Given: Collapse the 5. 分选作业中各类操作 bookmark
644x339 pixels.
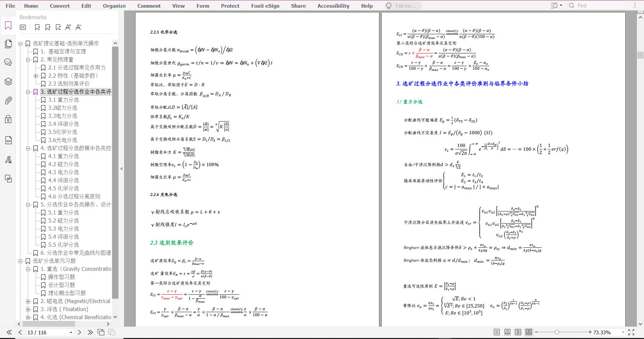Looking at the screenshot, I should (x=28, y=205).
